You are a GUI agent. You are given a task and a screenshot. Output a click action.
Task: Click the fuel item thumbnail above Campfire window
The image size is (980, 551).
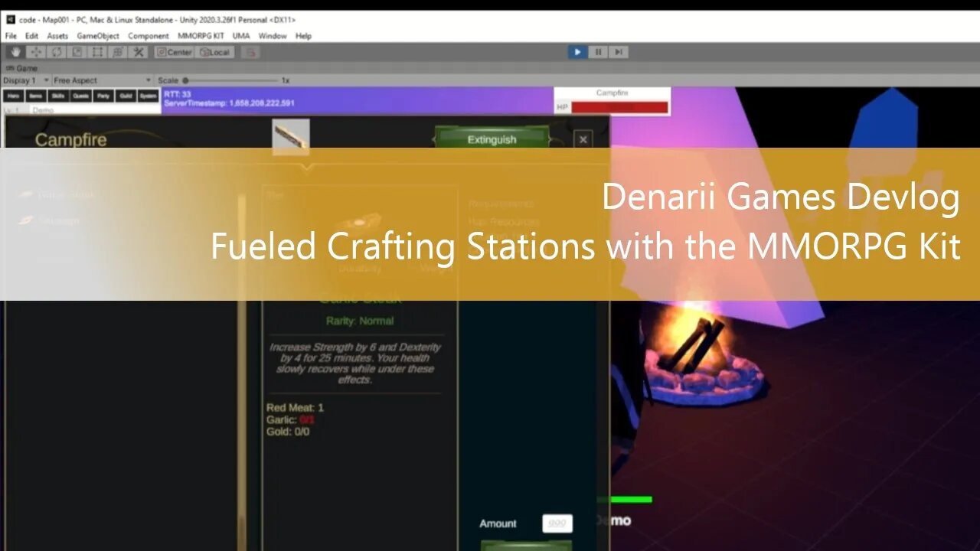(292, 135)
